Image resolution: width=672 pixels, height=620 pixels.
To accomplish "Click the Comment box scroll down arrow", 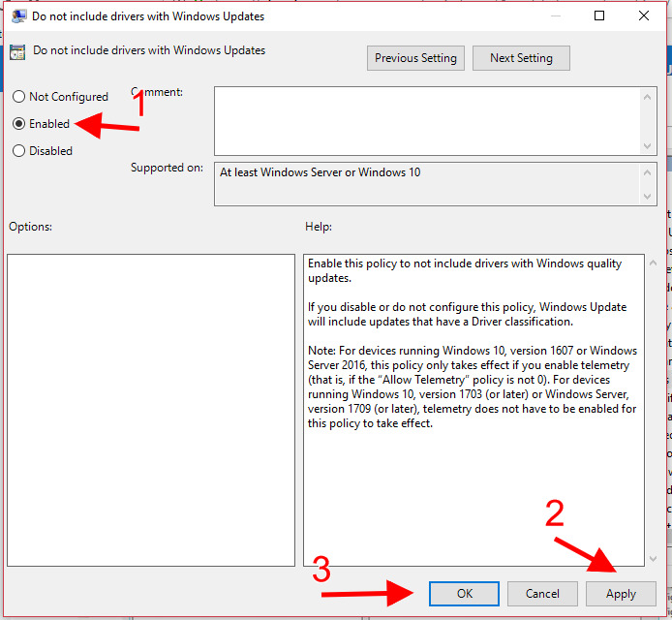I will tap(647, 146).
